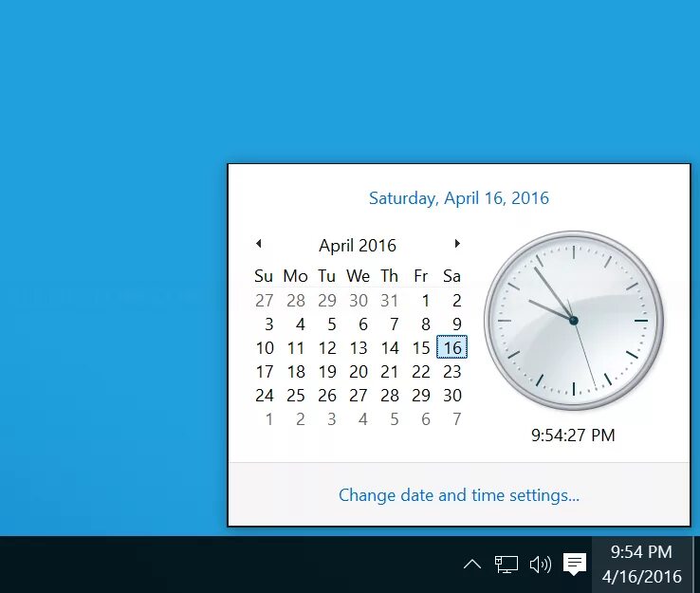Click the Su weekday header
Viewport: 700px width, 593px height.
coord(264,276)
